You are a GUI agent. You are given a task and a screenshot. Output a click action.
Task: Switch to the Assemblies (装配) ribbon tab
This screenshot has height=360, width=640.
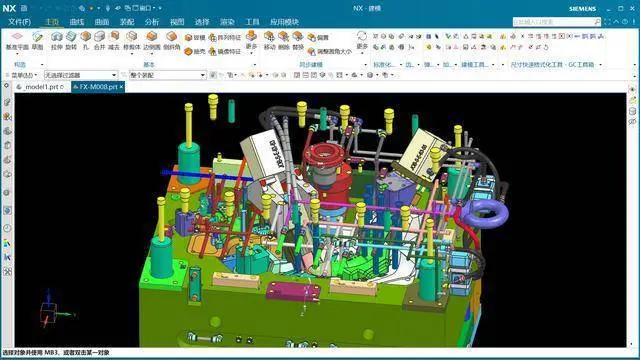pyautogui.click(x=127, y=22)
